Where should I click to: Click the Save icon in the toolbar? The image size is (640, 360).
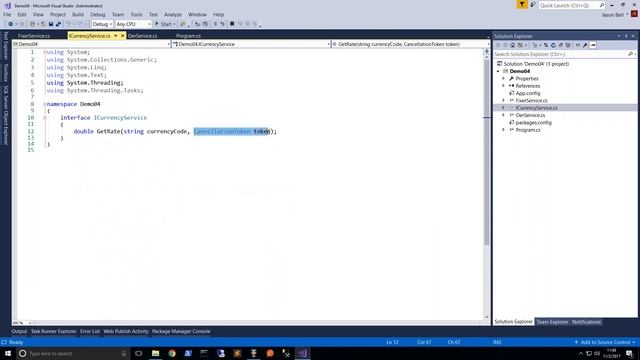click(x=51, y=24)
